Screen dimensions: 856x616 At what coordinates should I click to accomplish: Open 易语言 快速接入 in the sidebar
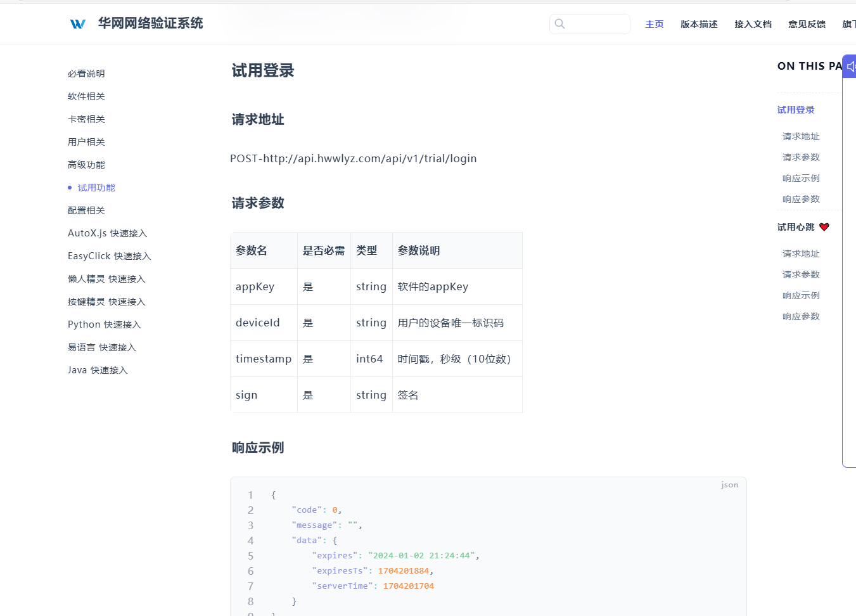pos(102,347)
